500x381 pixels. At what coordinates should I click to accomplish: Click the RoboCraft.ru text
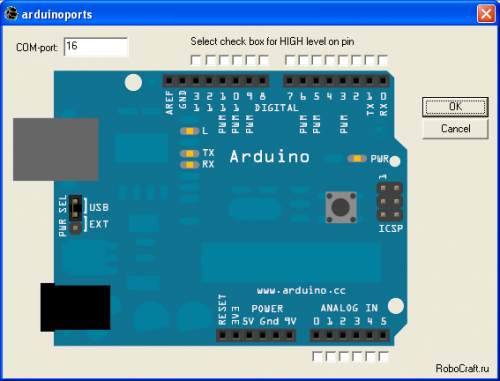coord(462,368)
